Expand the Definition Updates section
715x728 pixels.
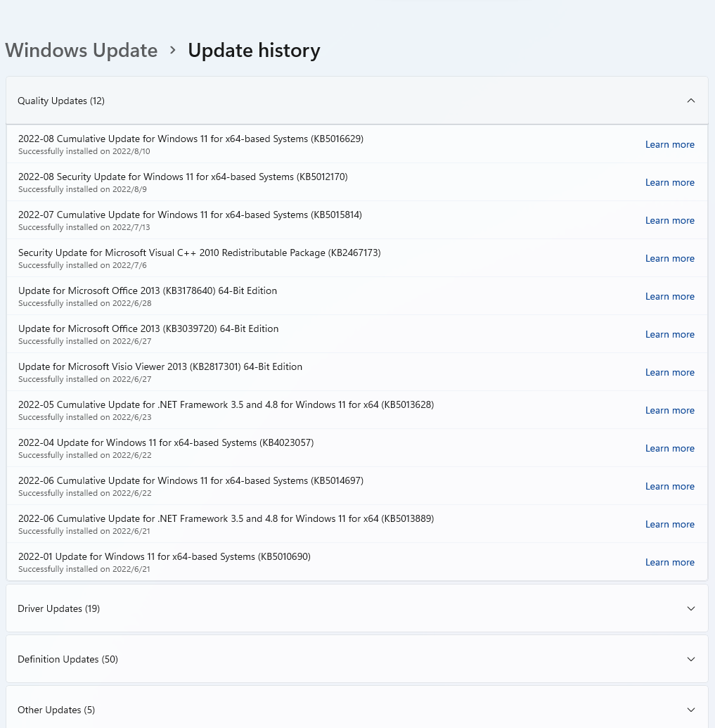(x=690, y=659)
